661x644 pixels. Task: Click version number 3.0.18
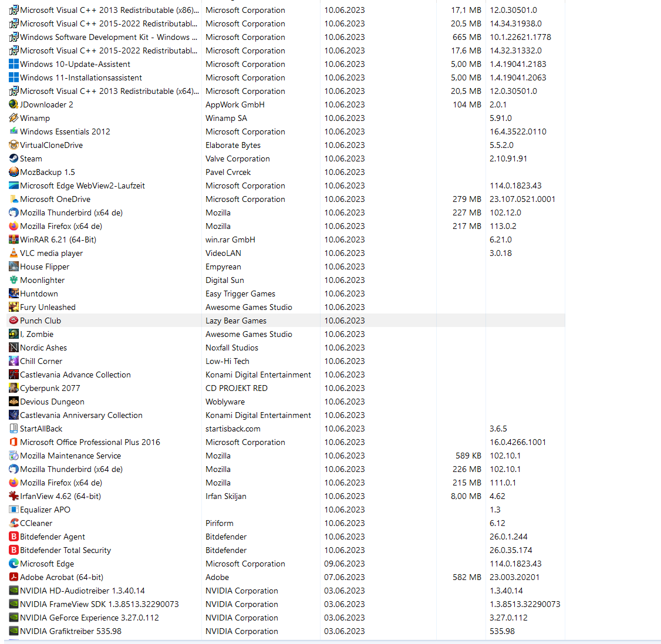(500, 253)
